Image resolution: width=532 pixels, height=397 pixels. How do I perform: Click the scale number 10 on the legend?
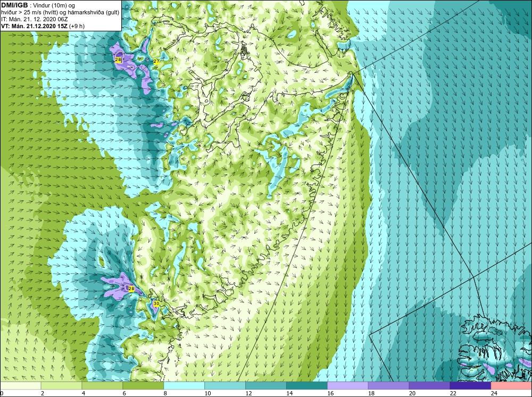[207, 393]
